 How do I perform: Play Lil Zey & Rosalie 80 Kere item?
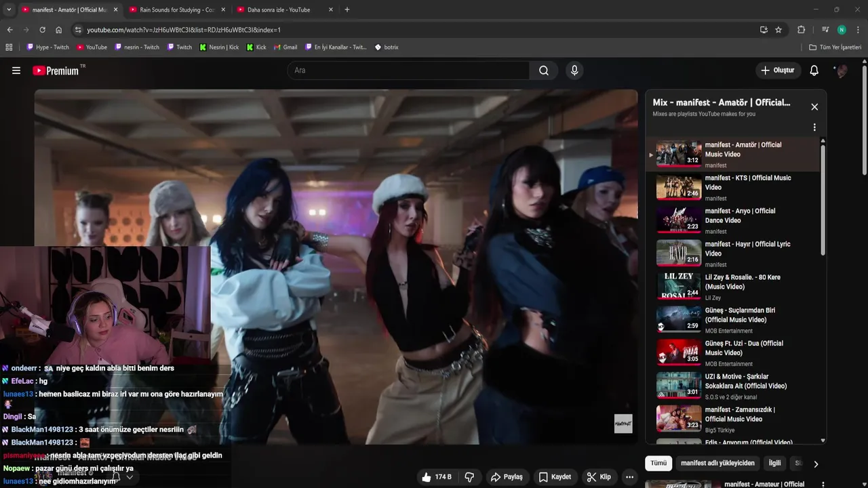tap(732, 287)
